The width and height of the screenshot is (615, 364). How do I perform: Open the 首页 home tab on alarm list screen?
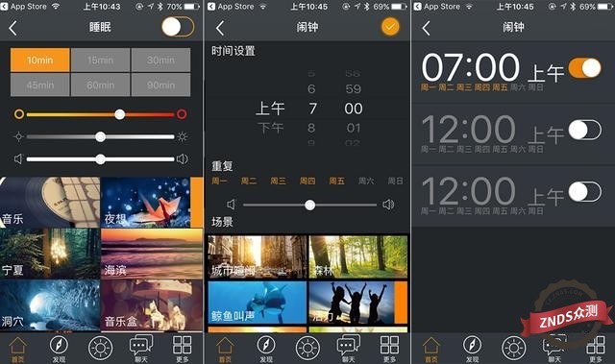(431, 349)
